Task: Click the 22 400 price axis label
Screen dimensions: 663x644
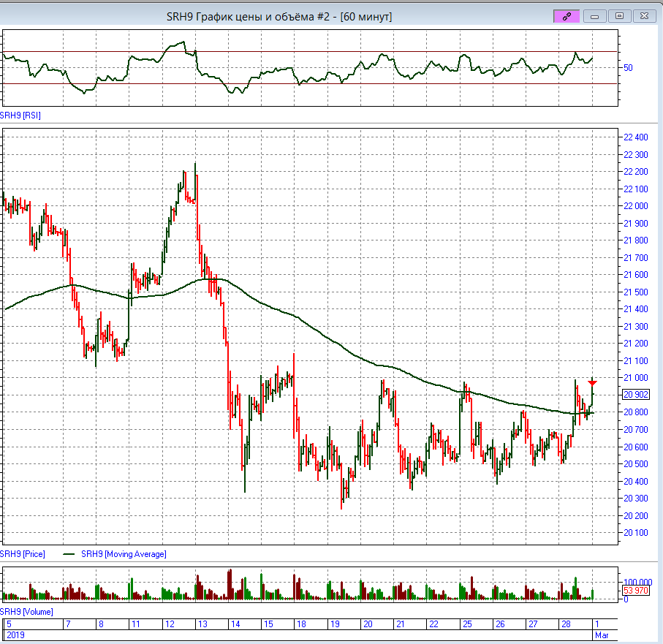Action: 634,137
